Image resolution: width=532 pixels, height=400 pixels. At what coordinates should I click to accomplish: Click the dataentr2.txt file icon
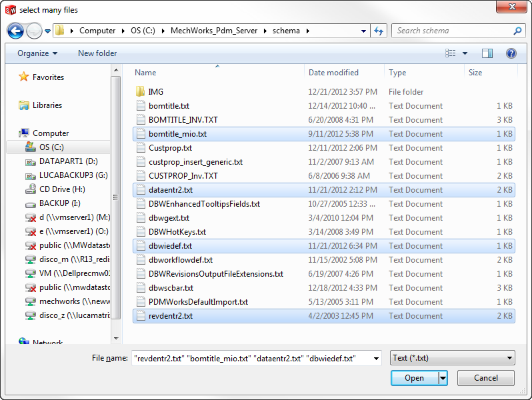click(x=141, y=189)
